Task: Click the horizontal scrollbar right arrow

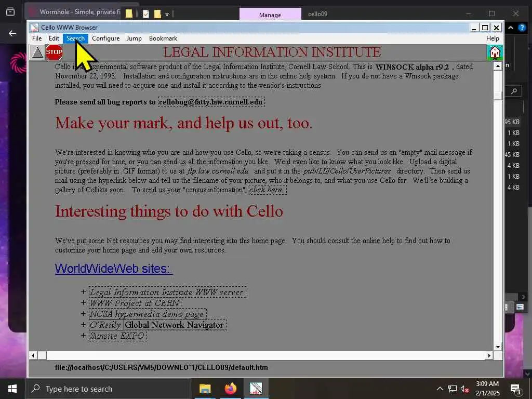Action: tap(489, 355)
